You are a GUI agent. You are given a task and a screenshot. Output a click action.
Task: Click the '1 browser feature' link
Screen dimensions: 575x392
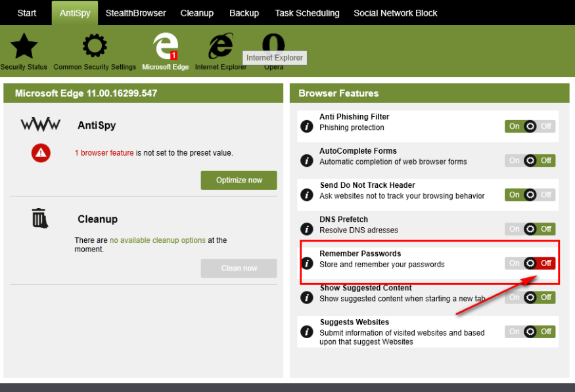click(x=104, y=153)
